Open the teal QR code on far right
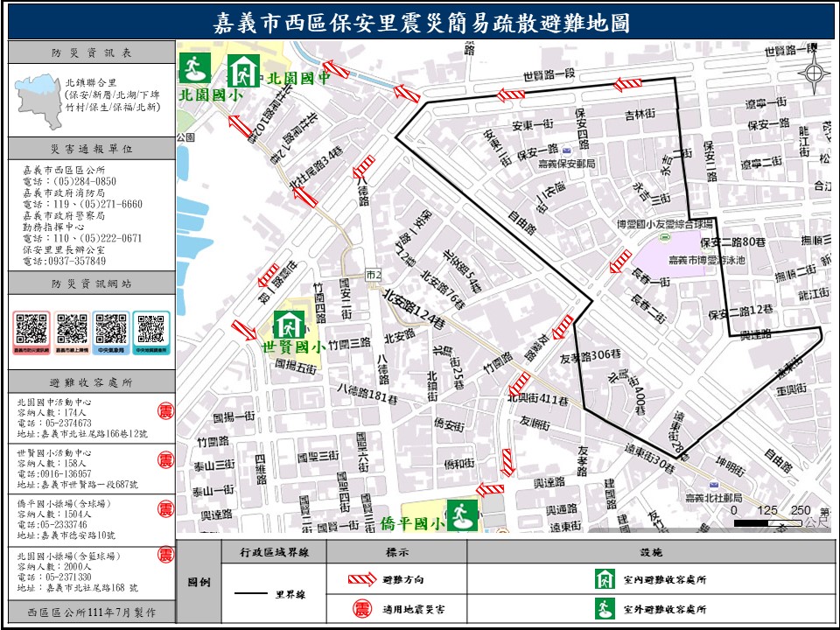 point(151,331)
